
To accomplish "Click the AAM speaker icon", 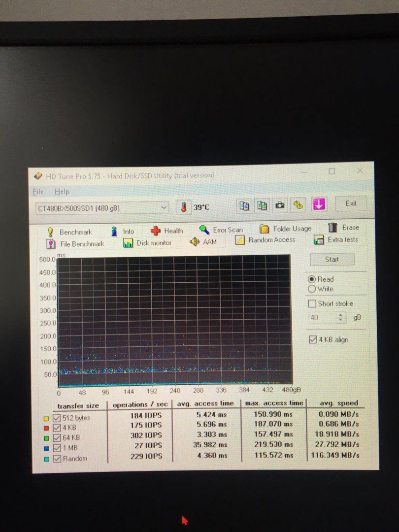I will pyautogui.click(x=195, y=241).
